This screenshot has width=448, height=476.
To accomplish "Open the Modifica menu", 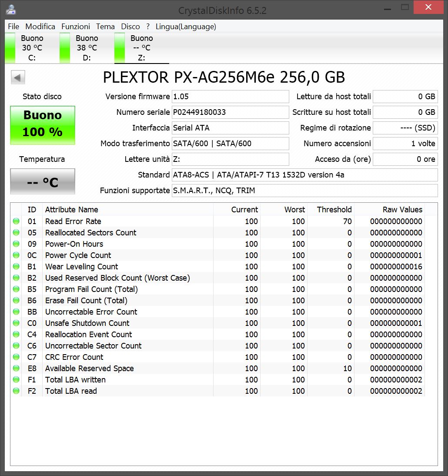I will 40,27.
